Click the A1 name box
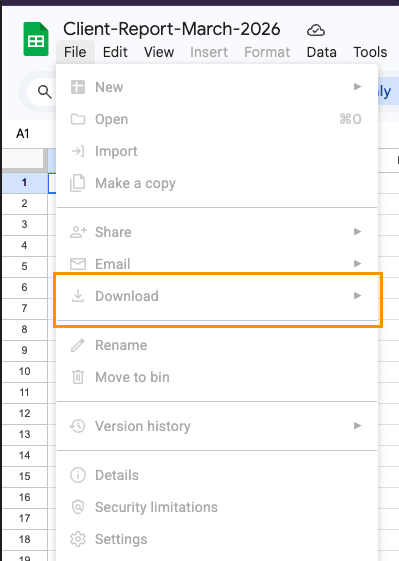399x561 pixels. tap(23, 133)
